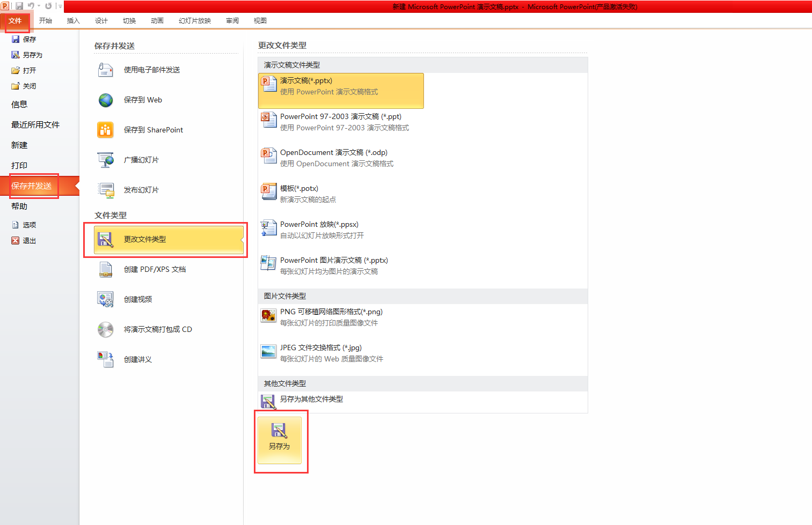Open the 视图 ribbon tab

pyautogui.click(x=260, y=20)
